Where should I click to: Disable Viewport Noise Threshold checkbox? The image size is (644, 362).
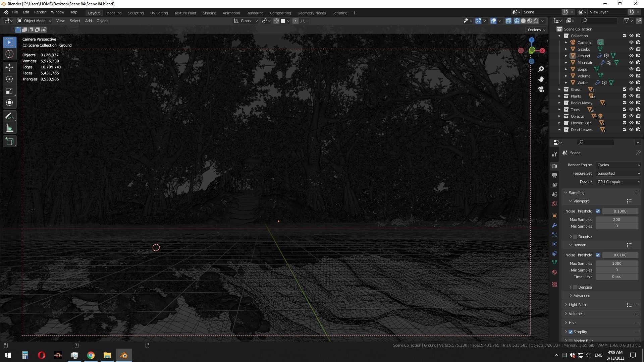[x=598, y=211]
